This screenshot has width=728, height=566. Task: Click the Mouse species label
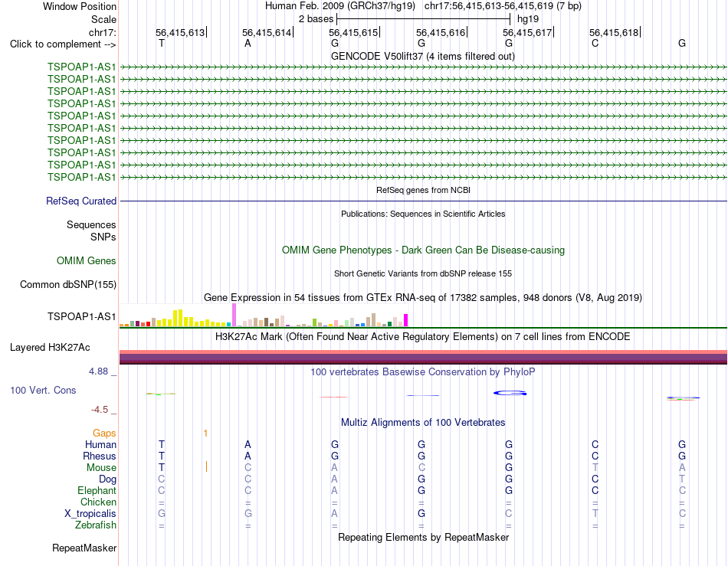point(101,468)
